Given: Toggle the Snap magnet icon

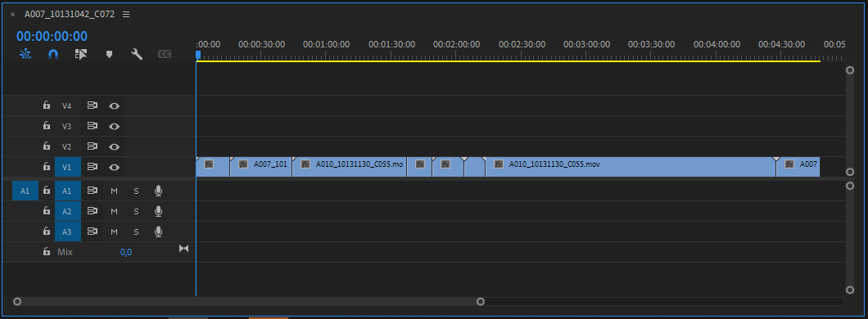Looking at the screenshot, I should coord(53,54).
